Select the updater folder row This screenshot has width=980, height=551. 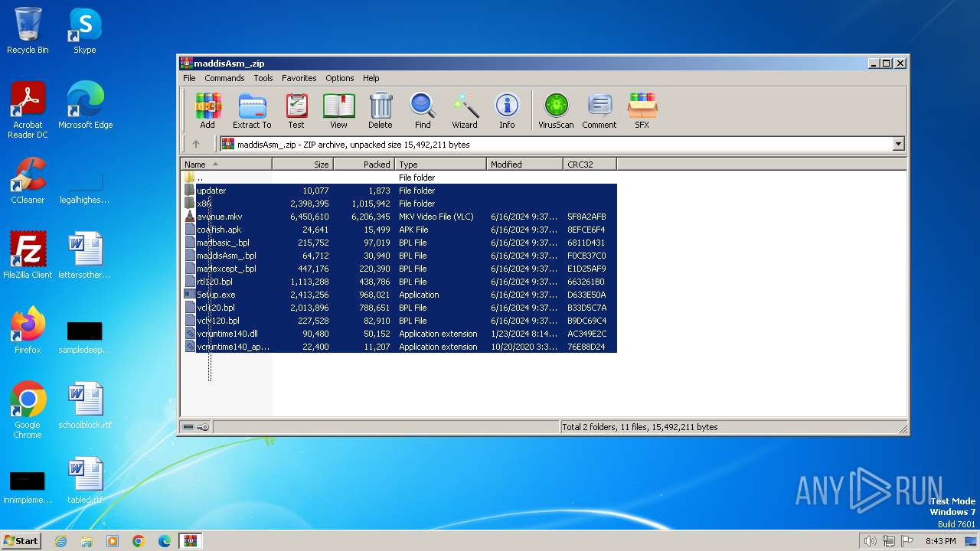click(x=399, y=191)
